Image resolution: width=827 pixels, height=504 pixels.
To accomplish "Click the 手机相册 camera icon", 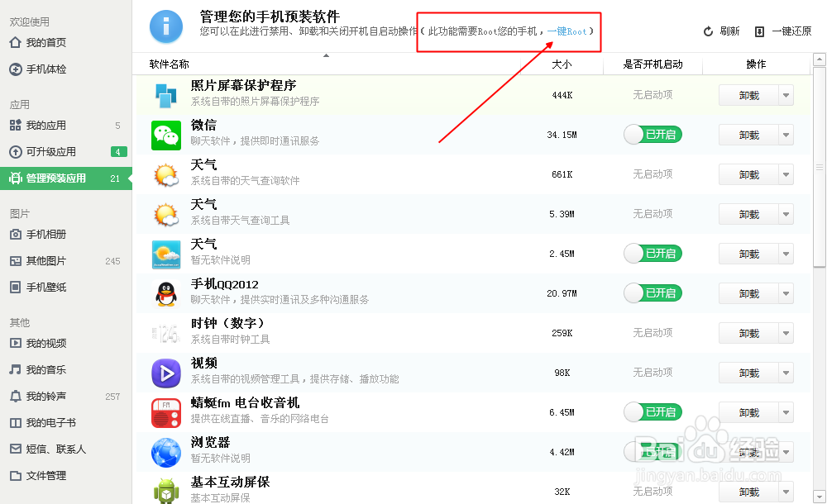I will coord(15,234).
